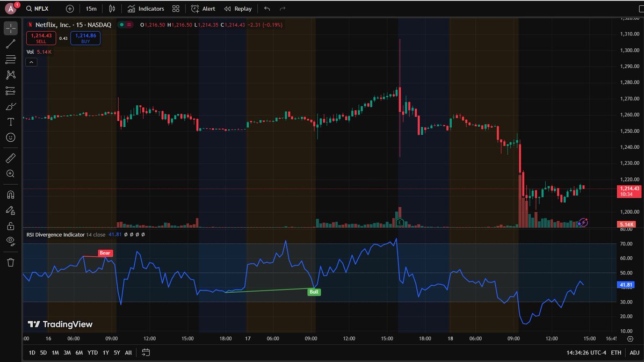Select the YTD time range
The image size is (644, 362).
[x=93, y=352]
